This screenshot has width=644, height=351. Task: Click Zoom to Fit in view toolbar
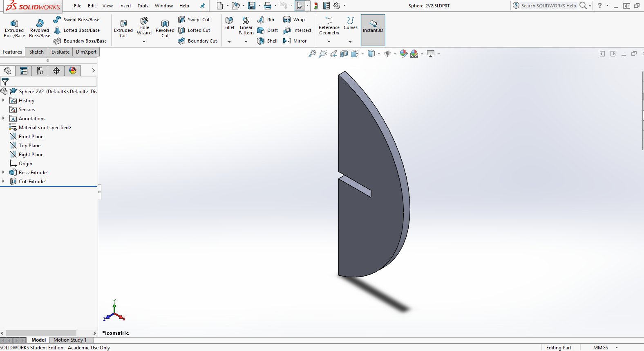(x=312, y=54)
